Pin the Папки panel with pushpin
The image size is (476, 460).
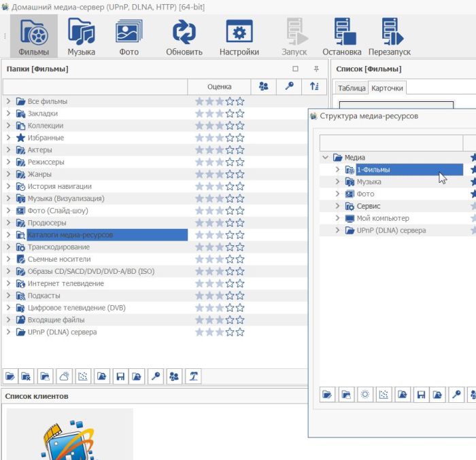(x=316, y=69)
